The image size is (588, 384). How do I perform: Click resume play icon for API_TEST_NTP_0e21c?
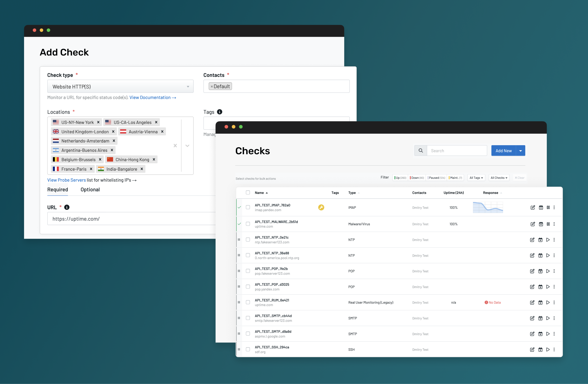tap(548, 240)
